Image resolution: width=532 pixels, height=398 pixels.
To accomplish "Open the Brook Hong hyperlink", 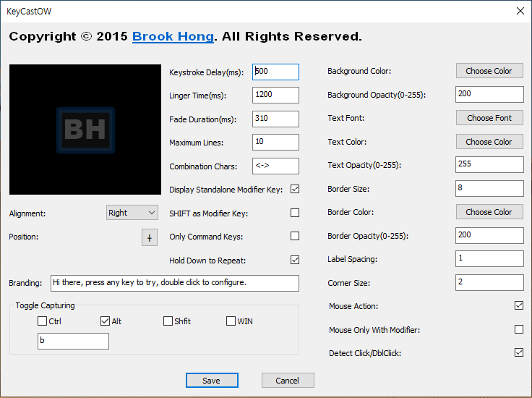I will click(173, 36).
